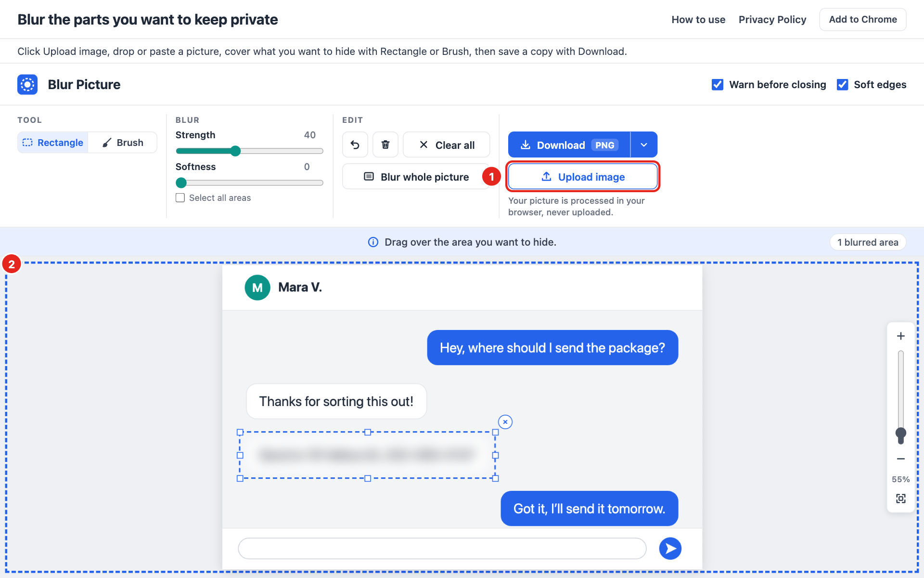Open the How to use link
The image size is (924, 578).
point(698,20)
